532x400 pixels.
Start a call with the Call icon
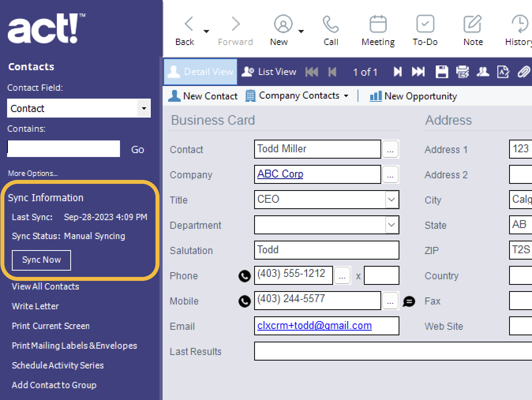click(x=331, y=24)
